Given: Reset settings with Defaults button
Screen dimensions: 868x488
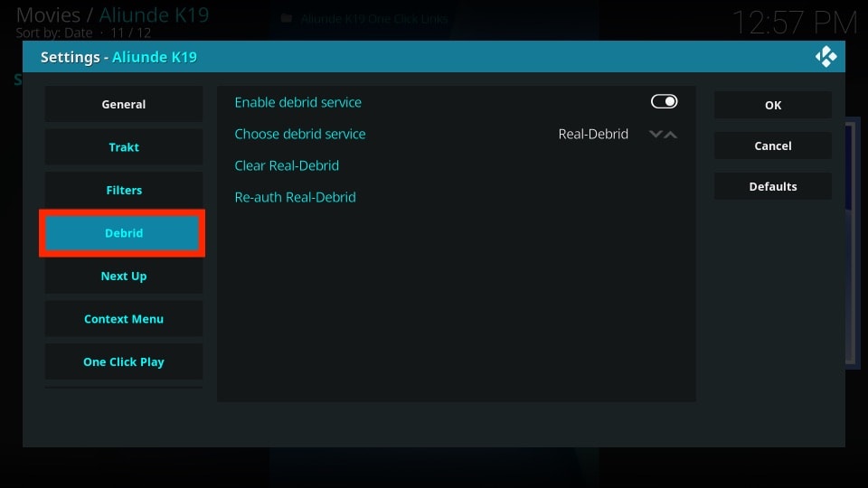Looking at the screenshot, I should (x=773, y=186).
